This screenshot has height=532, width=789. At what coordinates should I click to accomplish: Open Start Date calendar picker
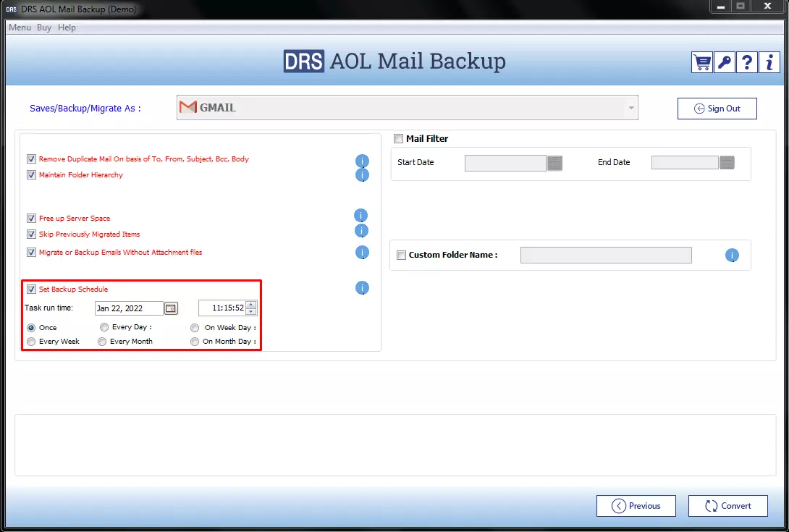coord(554,163)
